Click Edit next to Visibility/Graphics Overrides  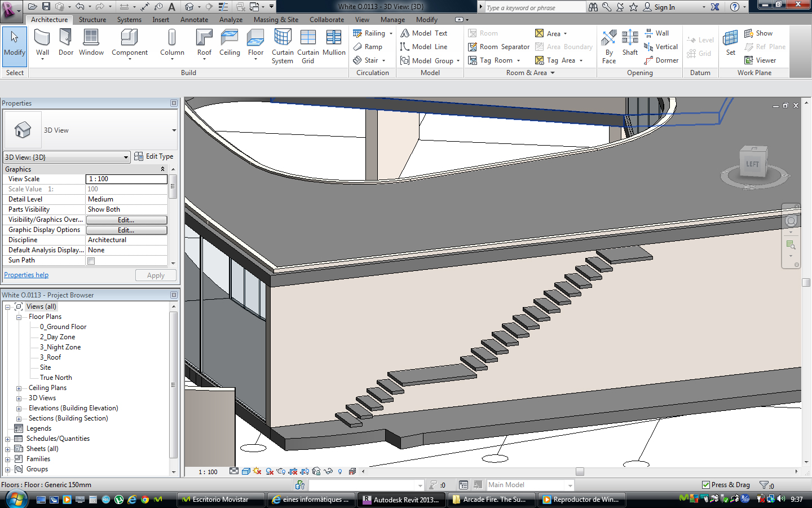click(x=126, y=220)
